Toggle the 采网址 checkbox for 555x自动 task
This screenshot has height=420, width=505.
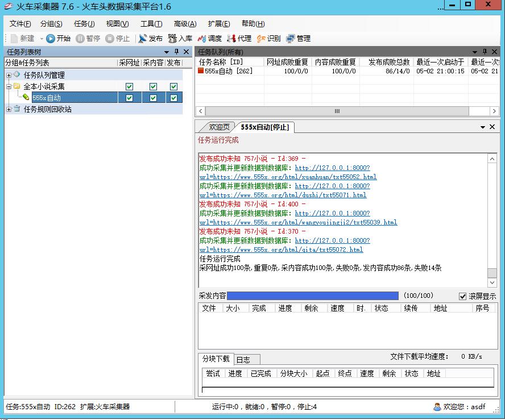tap(130, 97)
